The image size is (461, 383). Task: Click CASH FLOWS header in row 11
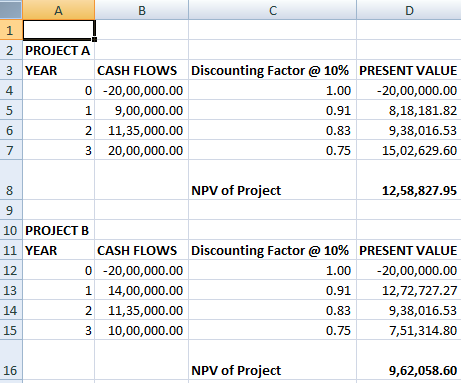point(142,250)
